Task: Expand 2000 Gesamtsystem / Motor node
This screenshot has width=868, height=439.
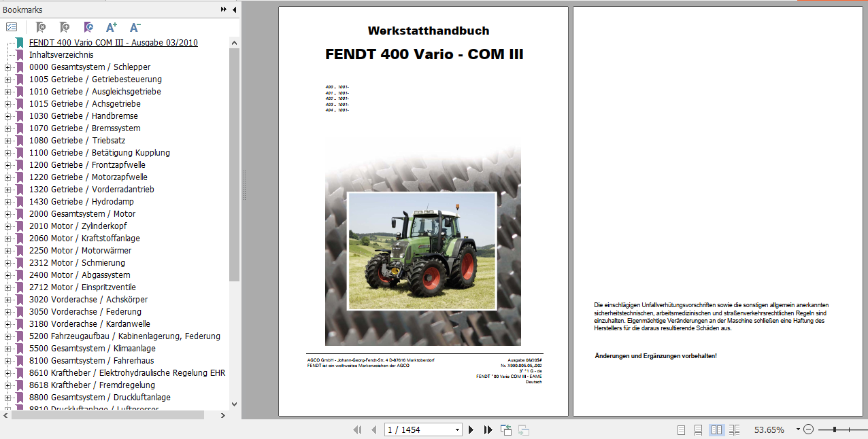Action: 8,214
